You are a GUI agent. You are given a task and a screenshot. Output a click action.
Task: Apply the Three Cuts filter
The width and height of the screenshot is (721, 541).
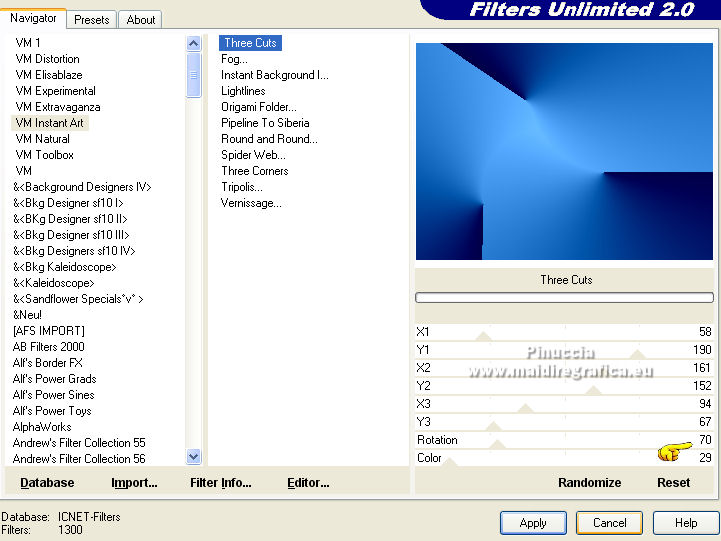click(x=533, y=523)
